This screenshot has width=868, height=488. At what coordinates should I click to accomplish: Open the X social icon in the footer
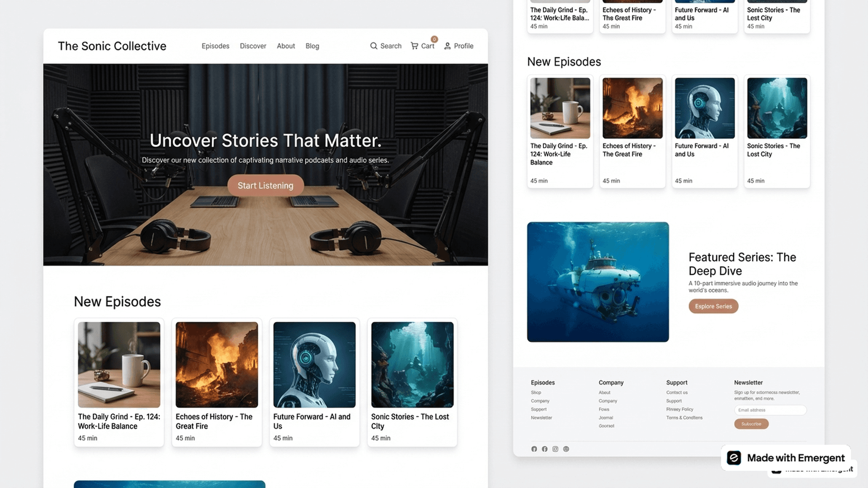click(534, 449)
